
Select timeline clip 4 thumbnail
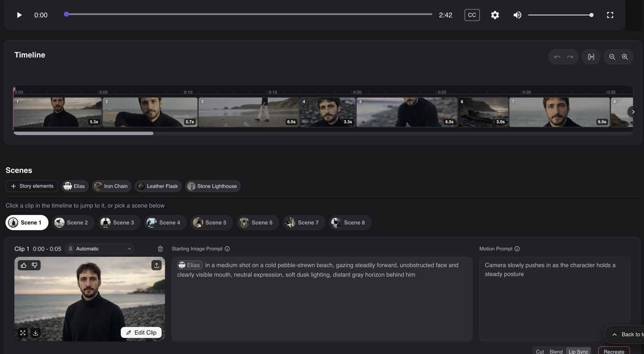(x=328, y=112)
